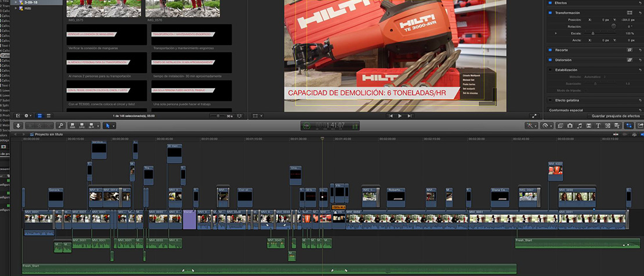
Task: Open the effects browser icon
Action: [x=560, y=126]
